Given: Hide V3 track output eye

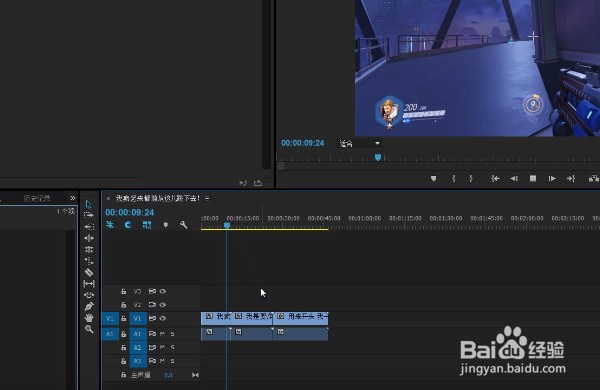Looking at the screenshot, I should coord(163,291).
